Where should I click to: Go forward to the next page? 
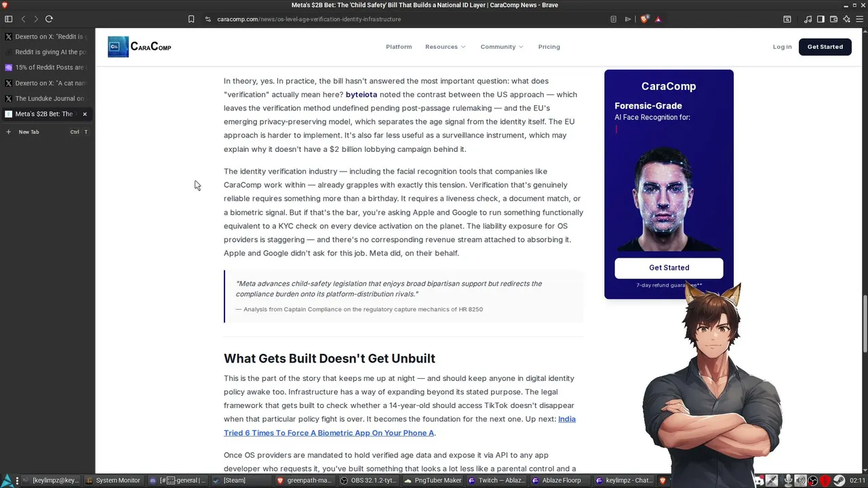point(35,19)
